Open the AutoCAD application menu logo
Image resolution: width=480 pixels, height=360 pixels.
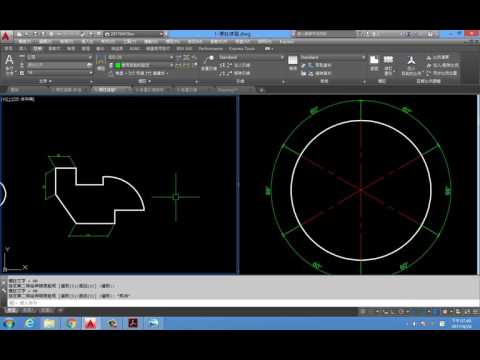[6, 36]
